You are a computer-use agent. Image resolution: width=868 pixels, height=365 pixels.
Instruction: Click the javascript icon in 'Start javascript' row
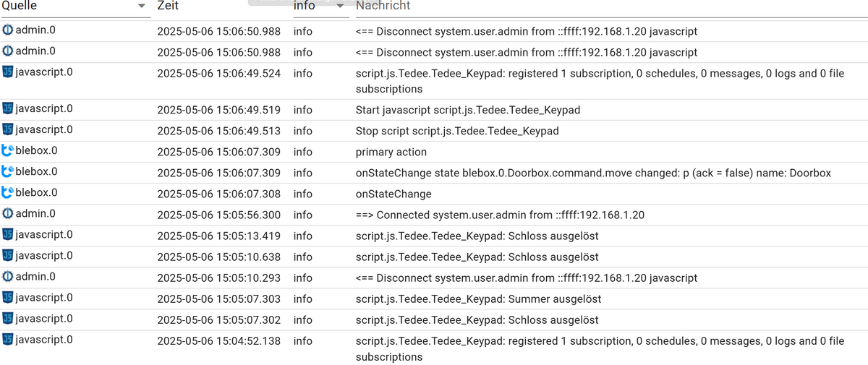click(8, 109)
